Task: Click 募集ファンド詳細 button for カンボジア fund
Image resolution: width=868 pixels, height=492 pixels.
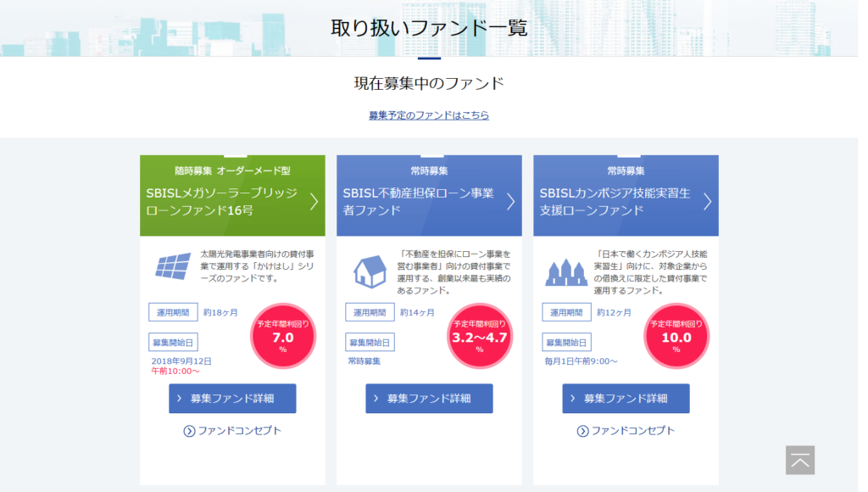Action: 626,399
